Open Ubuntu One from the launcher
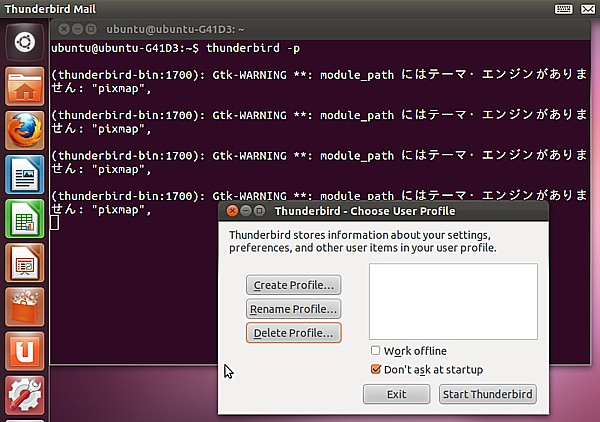This screenshot has height=422, width=600. [23, 353]
